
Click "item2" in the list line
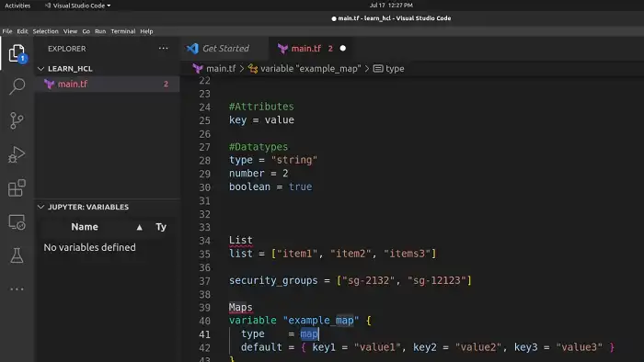pyautogui.click(x=351, y=254)
